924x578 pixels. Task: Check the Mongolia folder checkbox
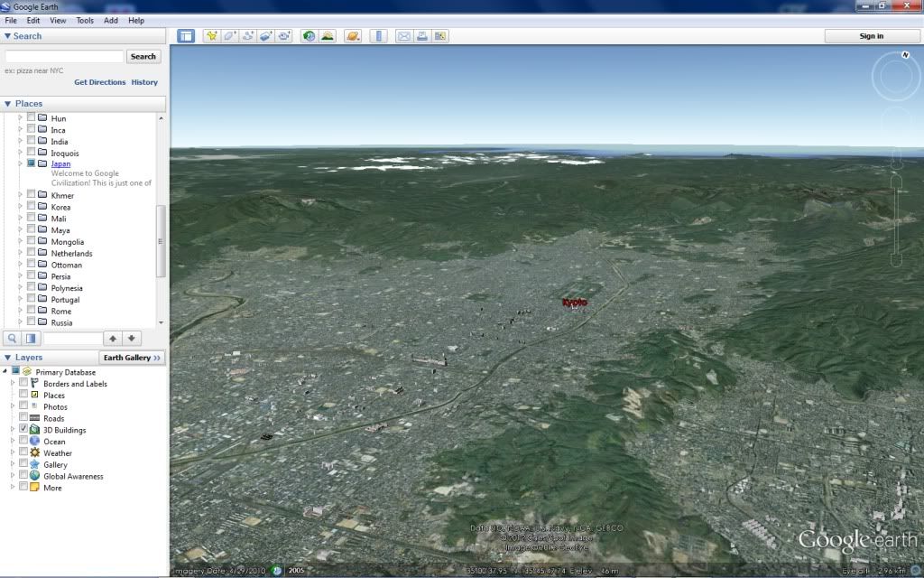[31, 241]
